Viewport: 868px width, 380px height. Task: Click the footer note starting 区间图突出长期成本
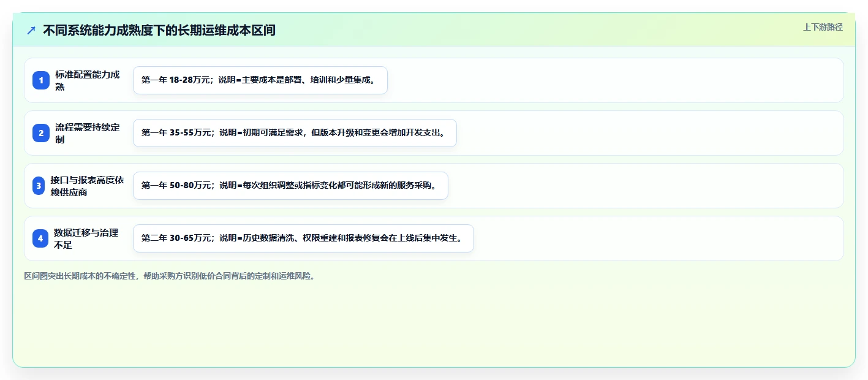coord(170,276)
